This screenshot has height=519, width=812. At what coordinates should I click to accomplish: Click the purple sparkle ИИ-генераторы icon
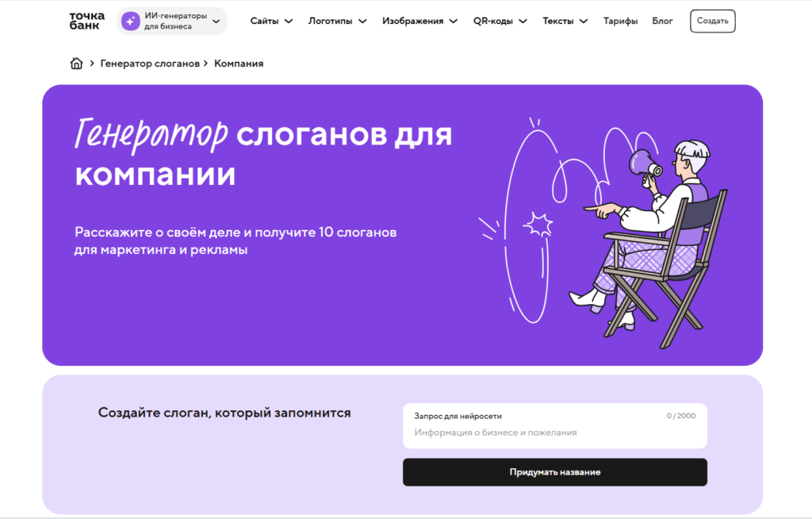point(131,21)
